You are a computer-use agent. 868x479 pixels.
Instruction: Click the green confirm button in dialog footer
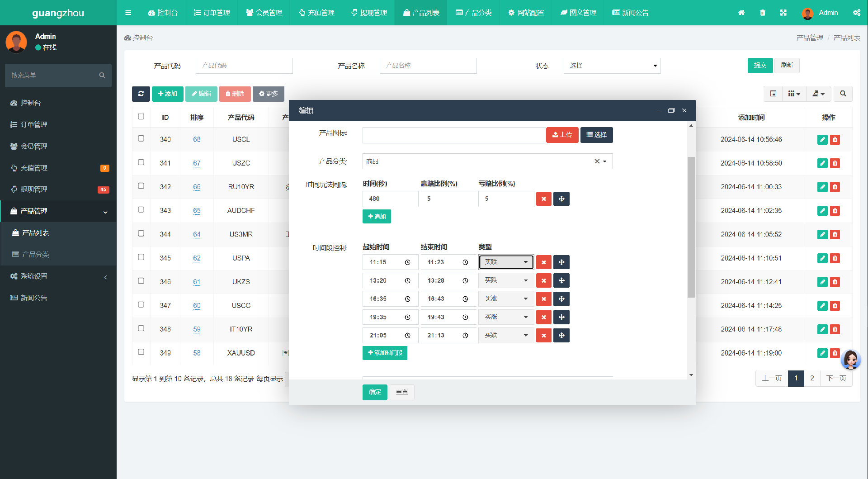375,392
